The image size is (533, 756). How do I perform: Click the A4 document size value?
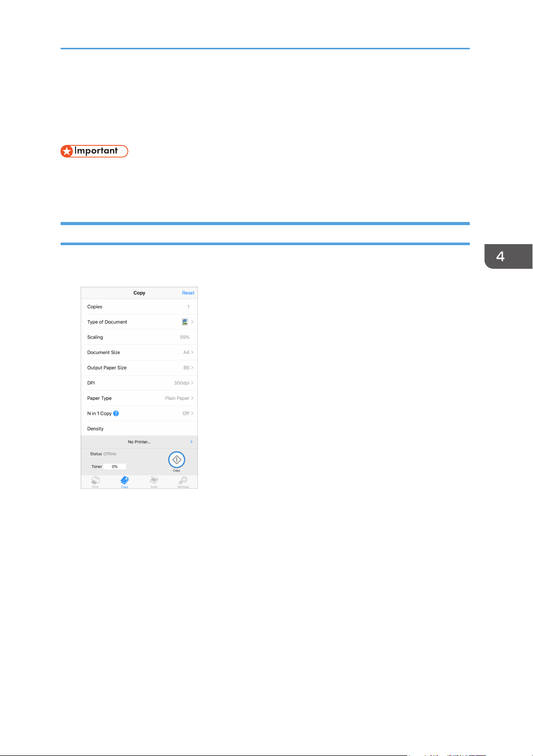(186, 353)
